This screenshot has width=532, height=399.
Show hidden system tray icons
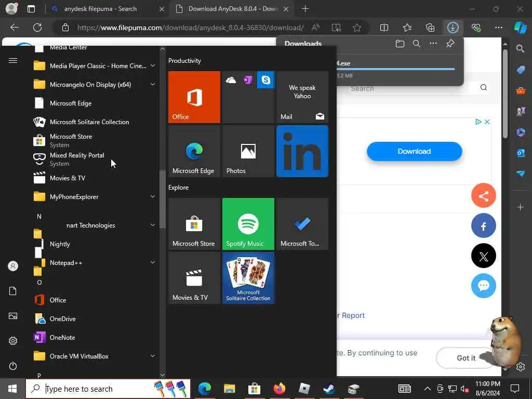click(428, 389)
